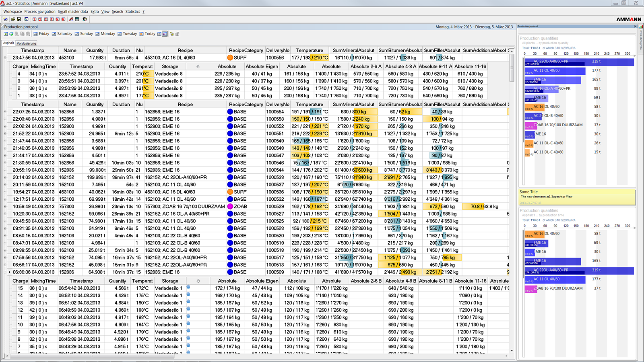Click the 70.8 / 63.8 kg additive cell
644x362 pixels.
(485, 206)
